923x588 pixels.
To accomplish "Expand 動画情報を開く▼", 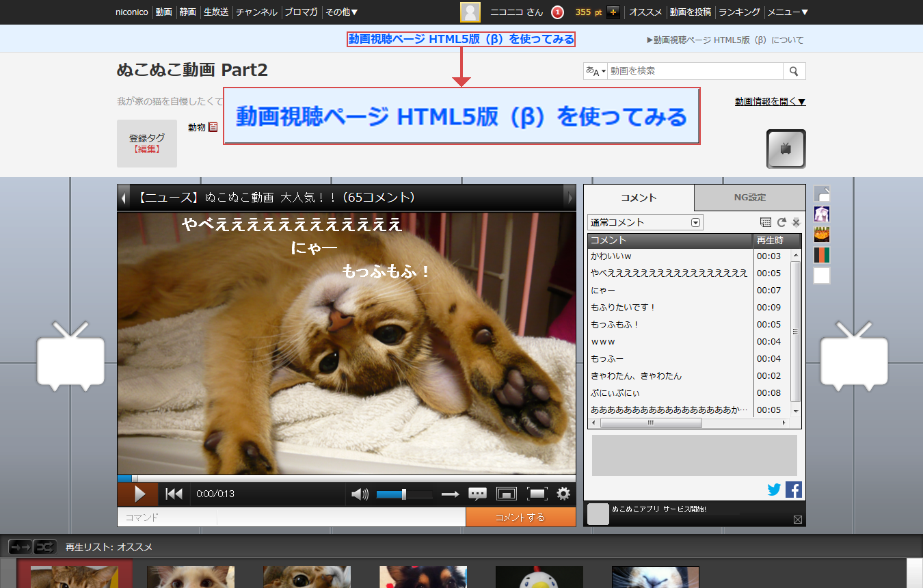I will pos(771,102).
